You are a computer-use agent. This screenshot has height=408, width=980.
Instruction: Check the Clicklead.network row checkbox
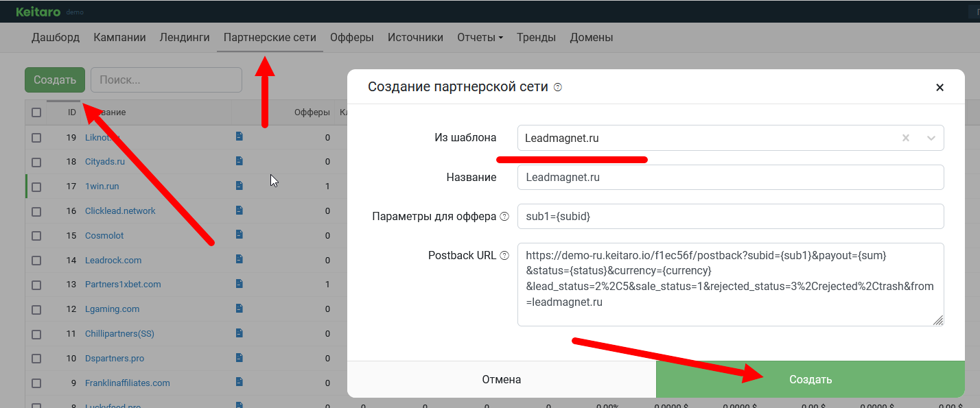tap(36, 211)
